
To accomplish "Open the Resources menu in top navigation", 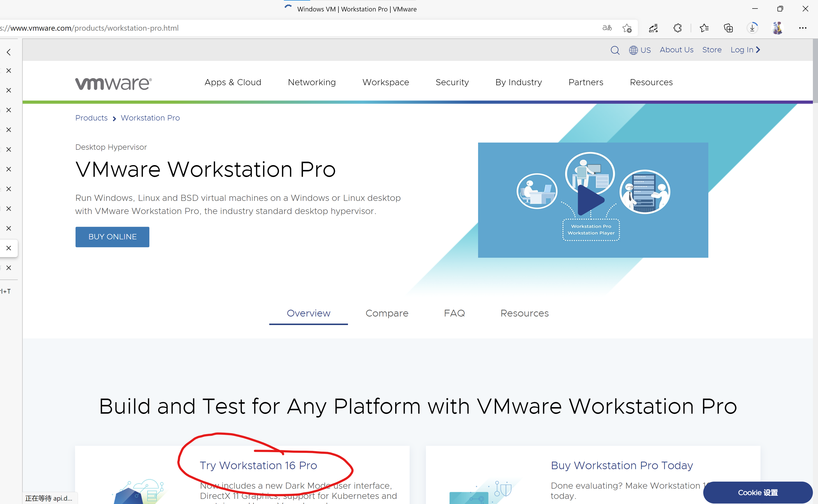I will 651,82.
